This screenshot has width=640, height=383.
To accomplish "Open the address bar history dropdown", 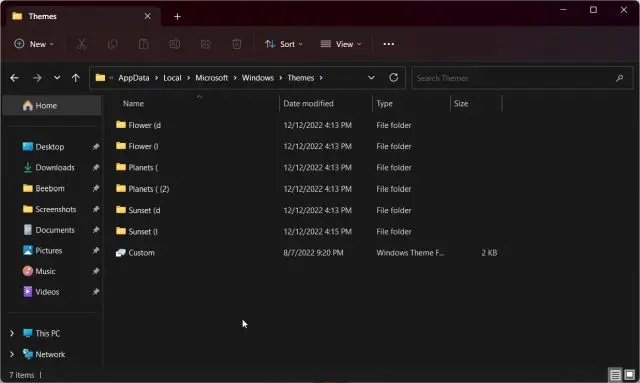I will (x=371, y=78).
